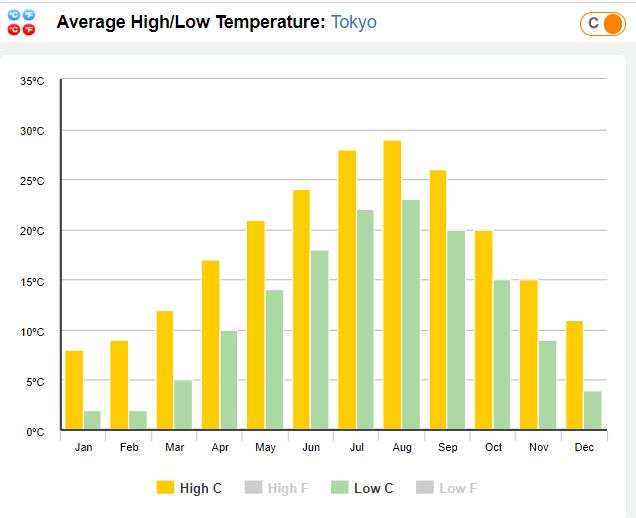Click the green Low C legend swatch
This screenshot has height=518, width=636.
[x=339, y=488]
